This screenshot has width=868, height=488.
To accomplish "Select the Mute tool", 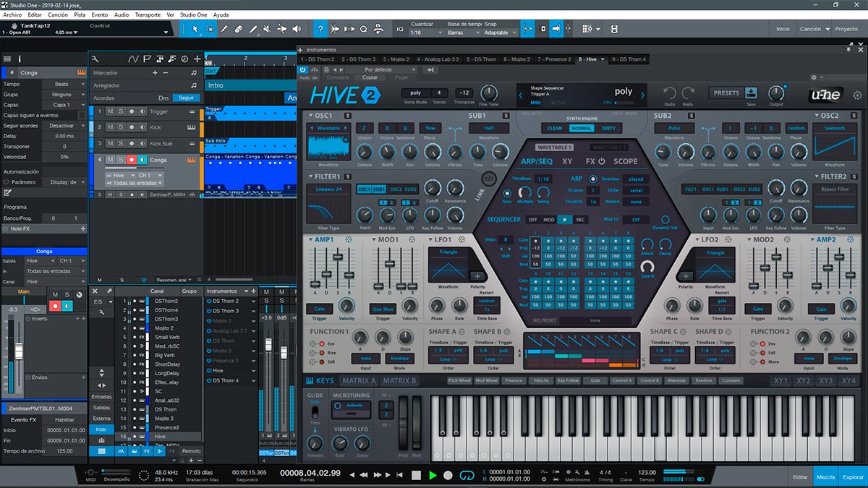I will click(268, 29).
